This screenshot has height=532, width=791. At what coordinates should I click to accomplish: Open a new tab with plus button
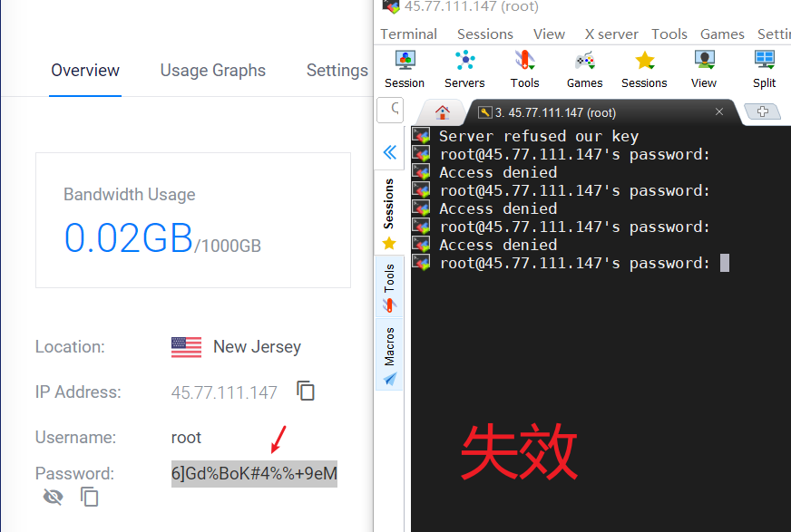pos(763,112)
